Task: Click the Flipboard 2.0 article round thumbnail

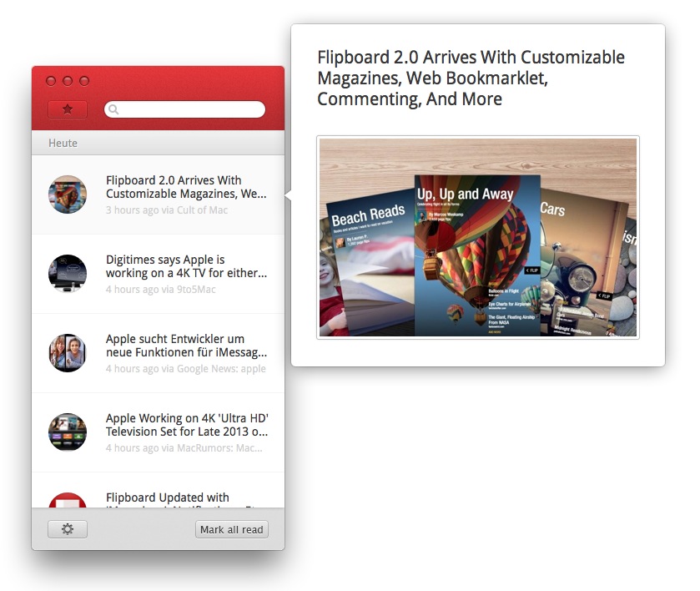Action: [x=68, y=194]
